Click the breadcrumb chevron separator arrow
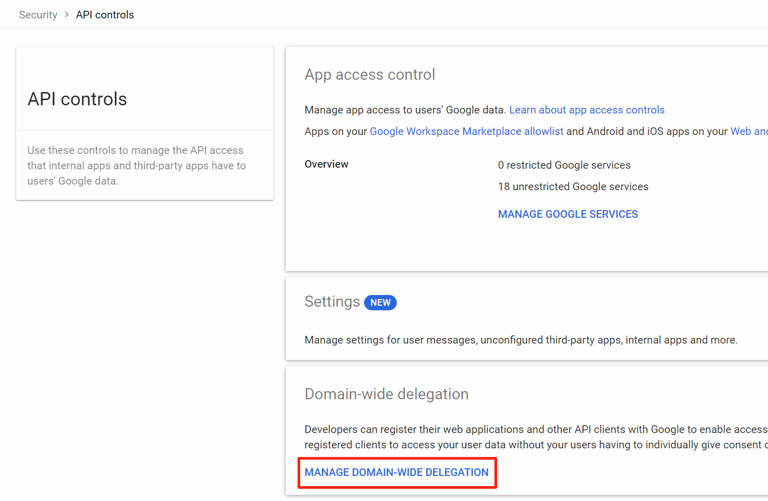The height and width of the screenshot is (501, 768). 67,15
